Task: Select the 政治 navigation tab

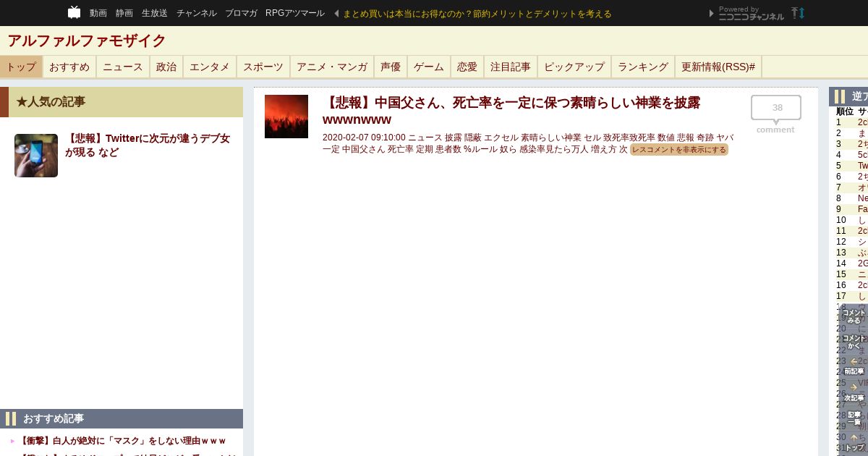Action: [166, 67]
